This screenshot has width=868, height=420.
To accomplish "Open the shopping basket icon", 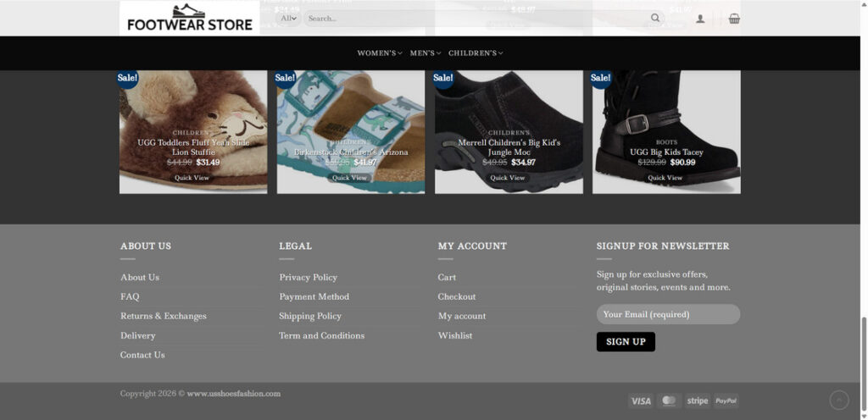I will (x=734, y=19).
